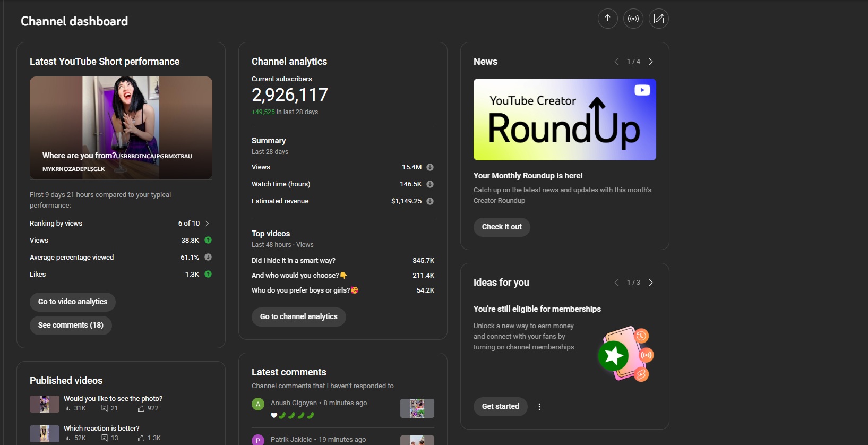Click thumbs-up icon showing 922
Screen dimensions: 868x445
click(x=141, y=408)
